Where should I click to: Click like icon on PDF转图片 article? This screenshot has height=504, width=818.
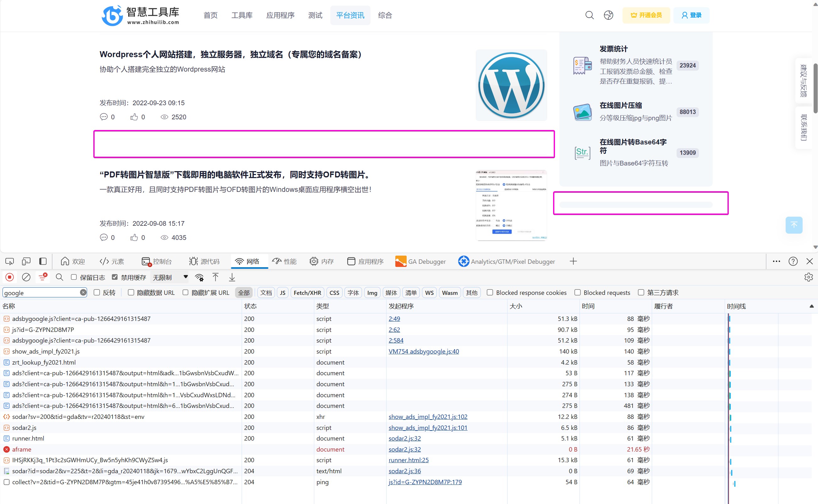coord(134,237)
